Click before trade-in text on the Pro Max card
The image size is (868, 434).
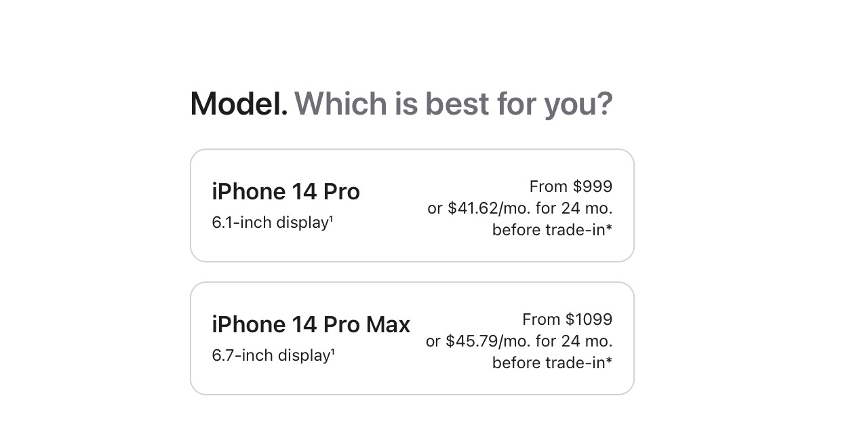tap(547, 363)
